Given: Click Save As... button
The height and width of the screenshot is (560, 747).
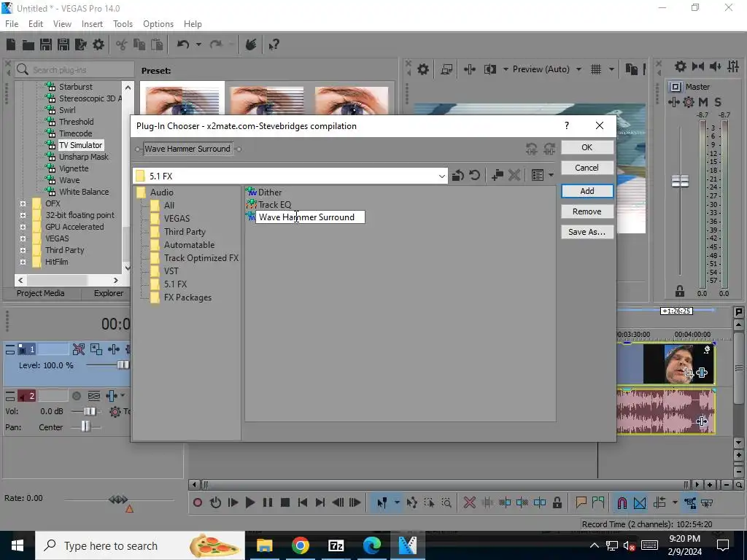Looking at the screenshot, I should [x=587, y=232].
